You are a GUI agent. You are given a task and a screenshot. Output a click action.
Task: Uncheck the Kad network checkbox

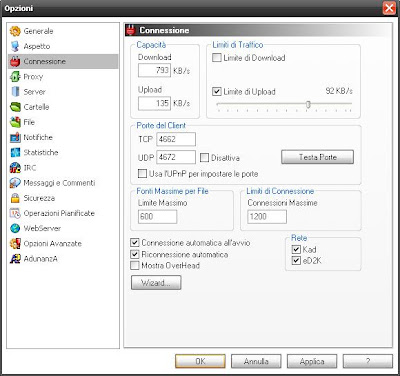(296, 249)
